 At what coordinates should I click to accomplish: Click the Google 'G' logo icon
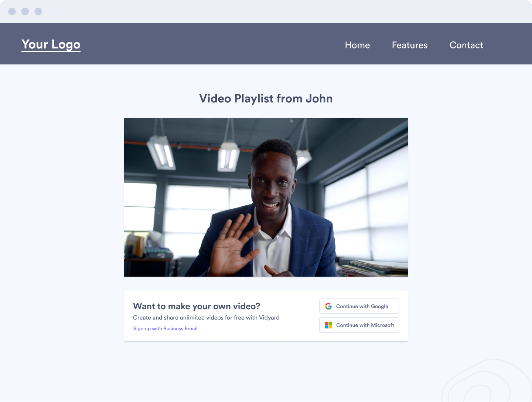pyautogui.click(x=328, y=306)
